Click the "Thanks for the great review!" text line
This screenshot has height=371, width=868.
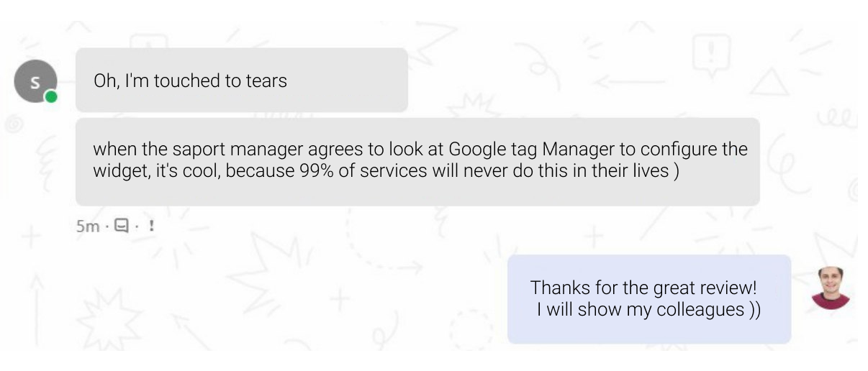click(x=643, y=288)
